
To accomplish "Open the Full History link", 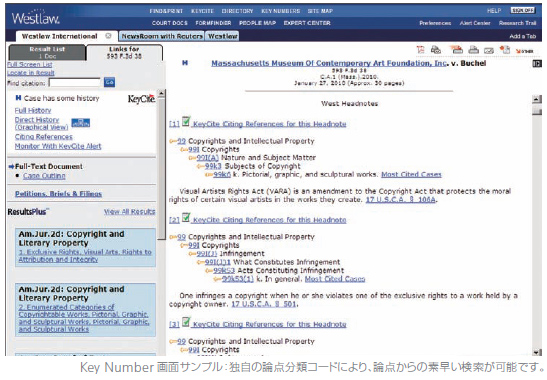I will pos(33,110).
